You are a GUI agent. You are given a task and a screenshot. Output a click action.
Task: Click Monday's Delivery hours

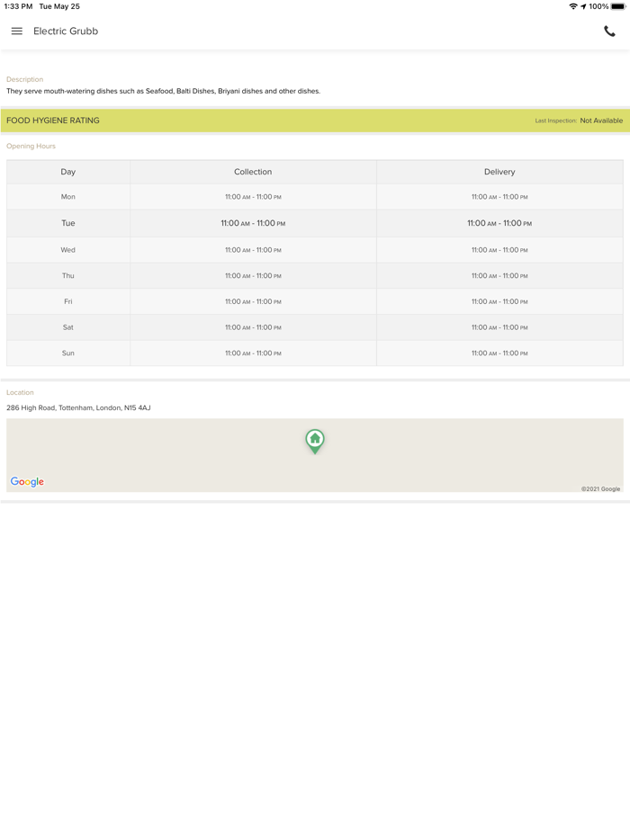click(x=499, y=197)
